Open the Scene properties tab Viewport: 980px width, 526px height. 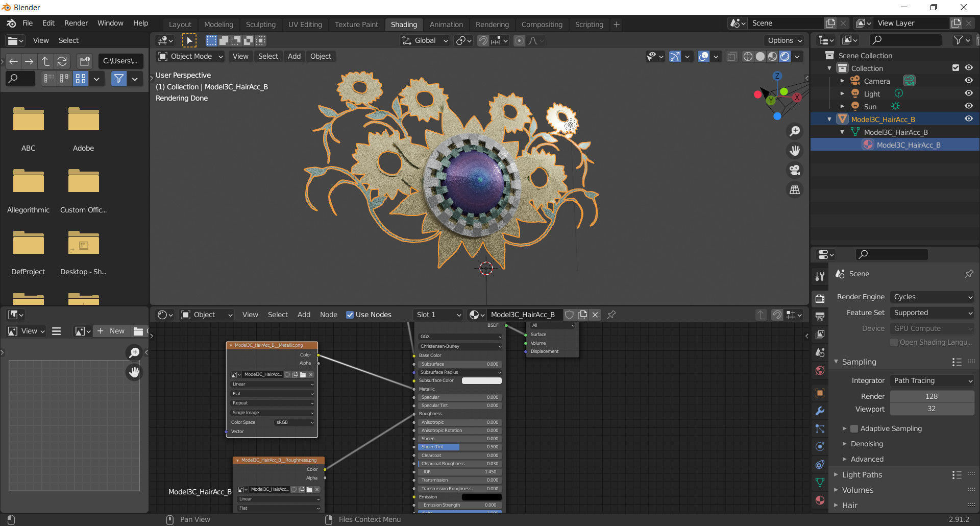(820, 352)
